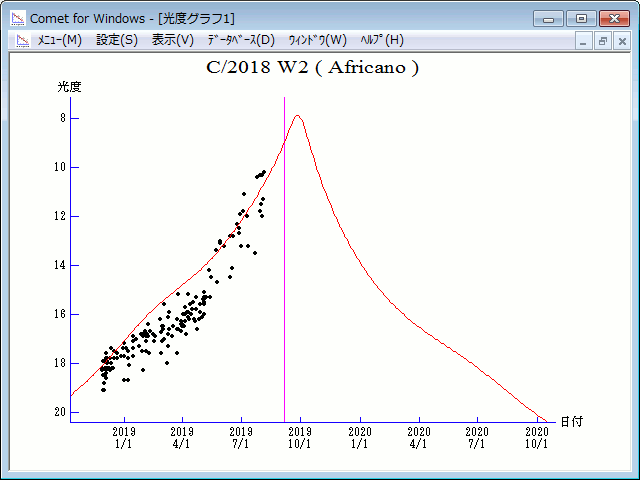Click the 2020 1/1 date axis tick label

359,437
